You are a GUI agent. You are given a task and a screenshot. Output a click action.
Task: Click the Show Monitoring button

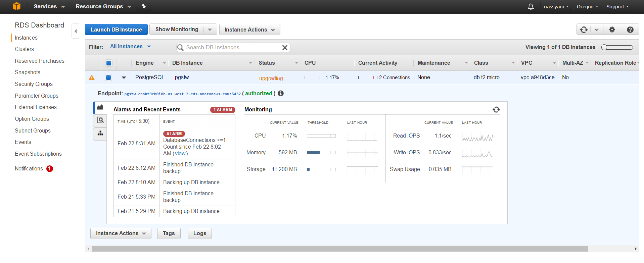pos(177,30)
